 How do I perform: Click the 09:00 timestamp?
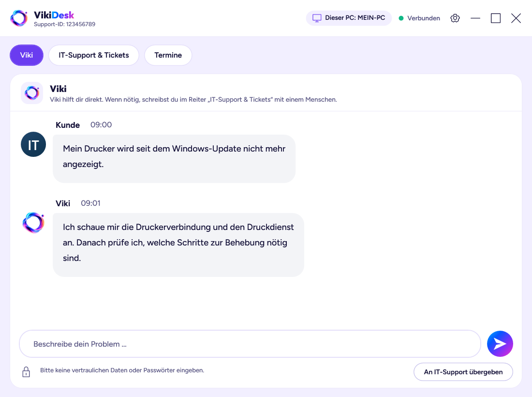(x=101, y=124)
